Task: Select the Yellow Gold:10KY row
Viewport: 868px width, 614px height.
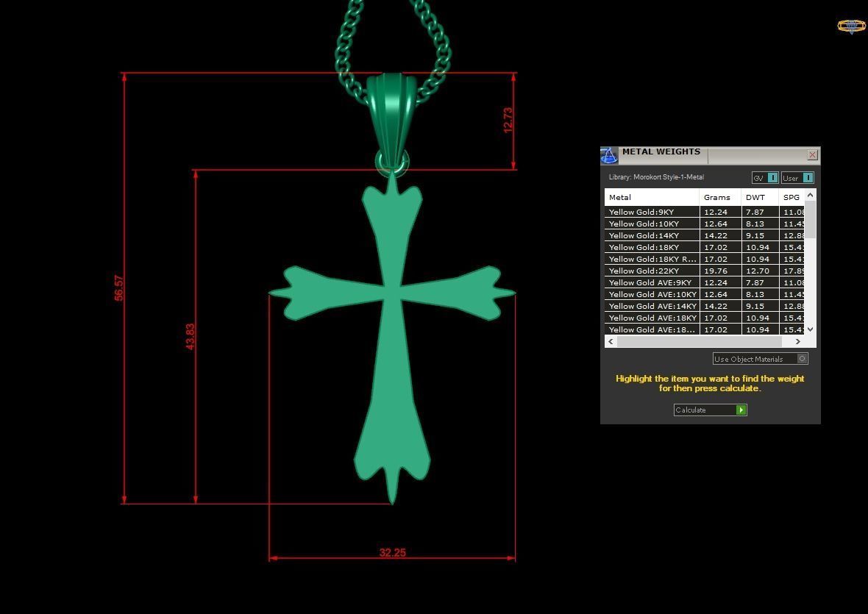Action: [704, 224]
